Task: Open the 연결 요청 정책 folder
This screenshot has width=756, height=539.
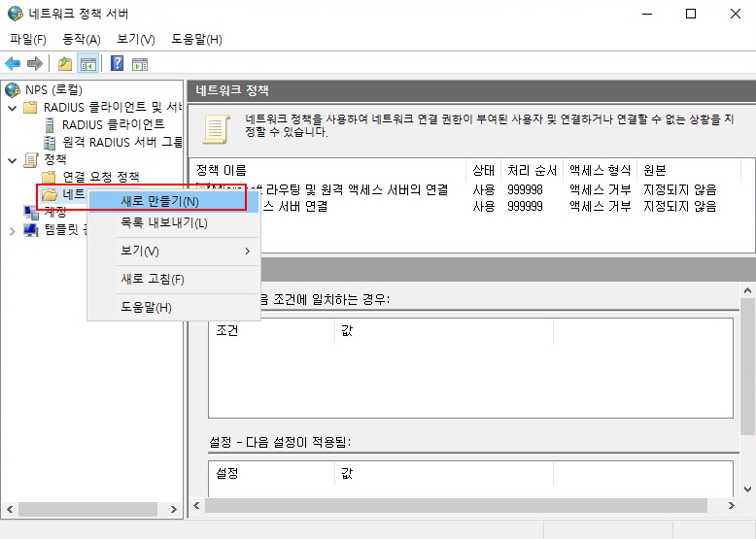Action: pos(101,177)
